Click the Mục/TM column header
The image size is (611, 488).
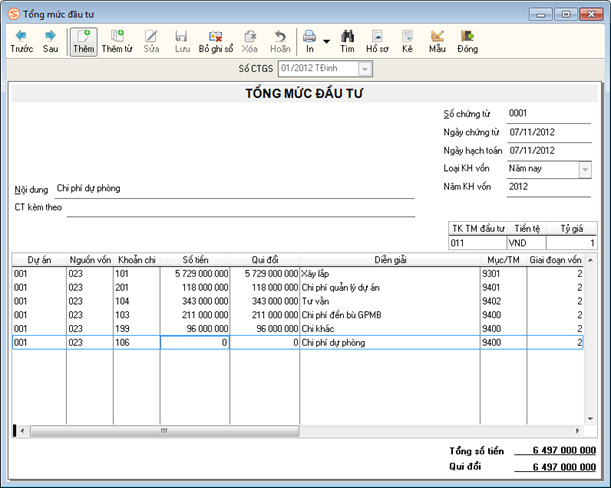[x=503, y=260]
